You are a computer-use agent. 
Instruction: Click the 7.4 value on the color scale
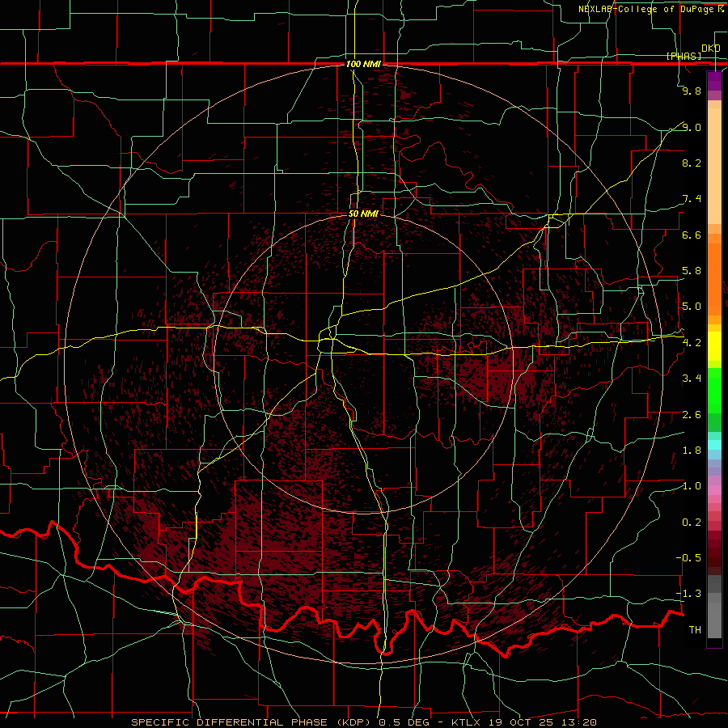[692, 199]
